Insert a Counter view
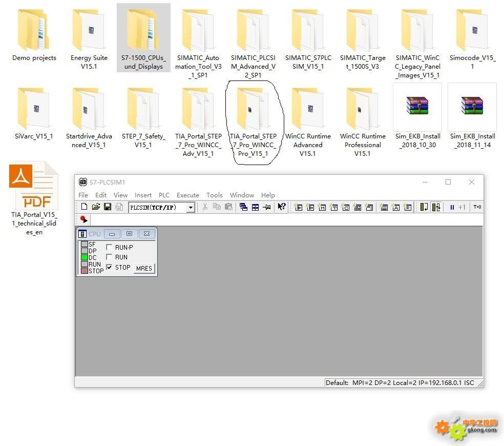 coord(346,207)
